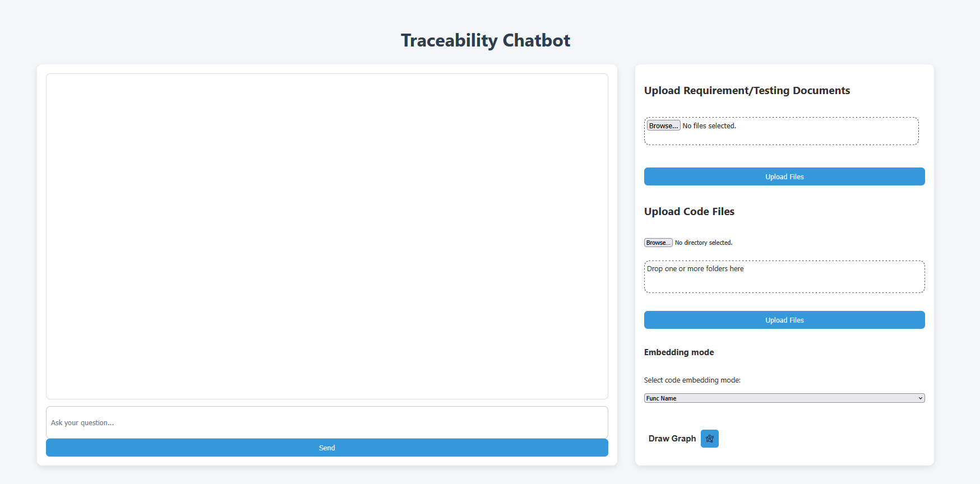Focus the 'Ask your question...' input field

click(x=327, y=422)
